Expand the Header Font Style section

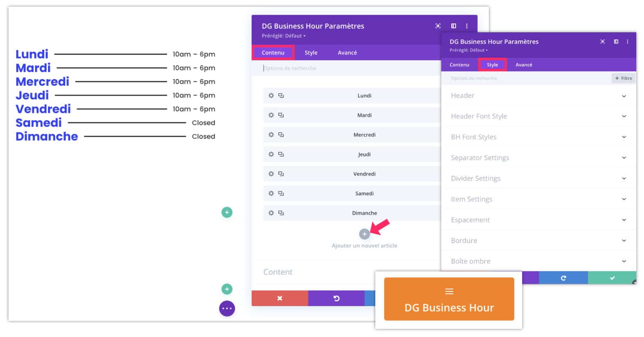[539, 116]
